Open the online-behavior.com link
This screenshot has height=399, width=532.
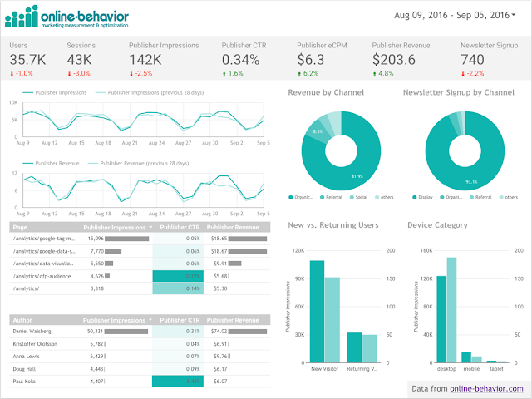[x=486, y=389]
